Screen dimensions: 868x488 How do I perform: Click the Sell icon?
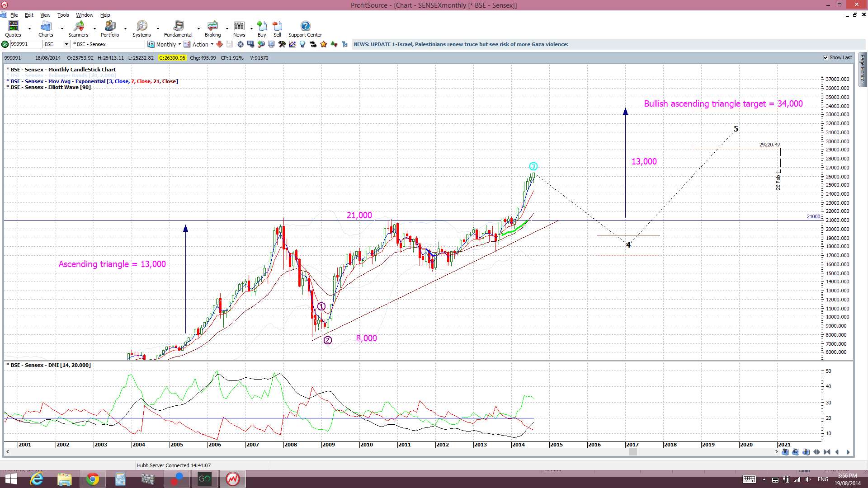pyautogui.click(x=277, y=29)
